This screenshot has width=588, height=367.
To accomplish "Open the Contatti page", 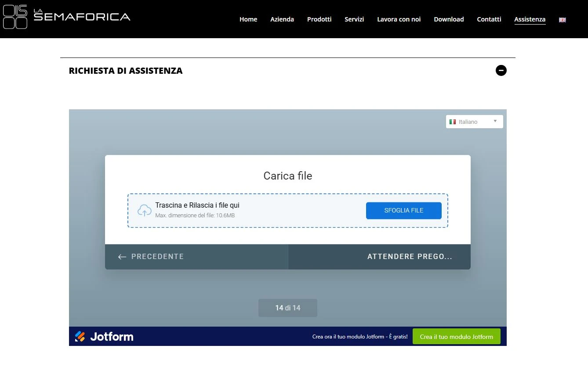I will pyautogui.click(x=489, y=19).
